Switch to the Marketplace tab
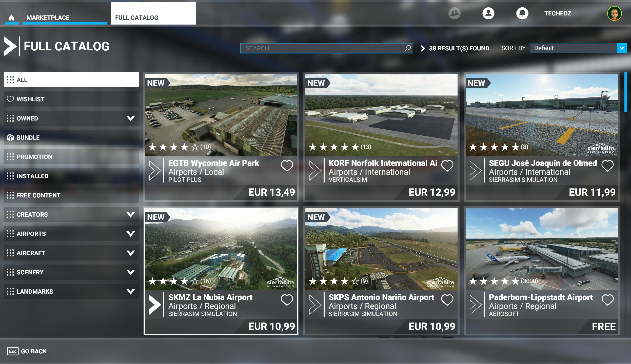This screenshot has height=364, width=631. coord(48,18)
